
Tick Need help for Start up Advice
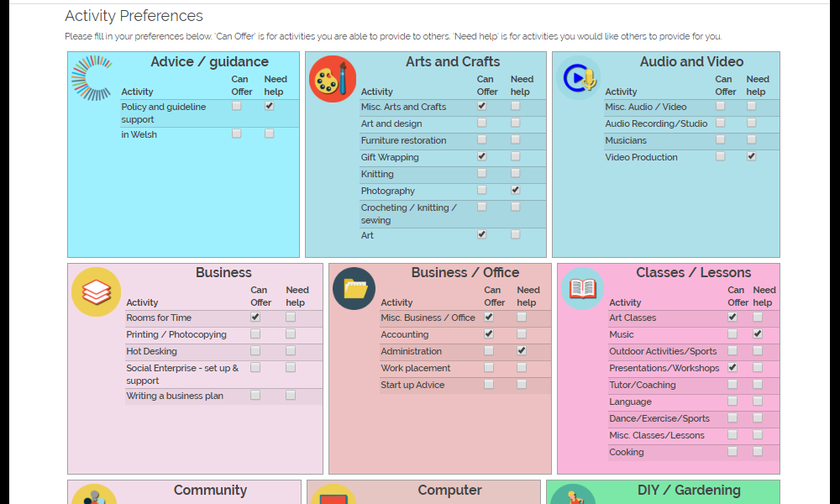[522, 384]
